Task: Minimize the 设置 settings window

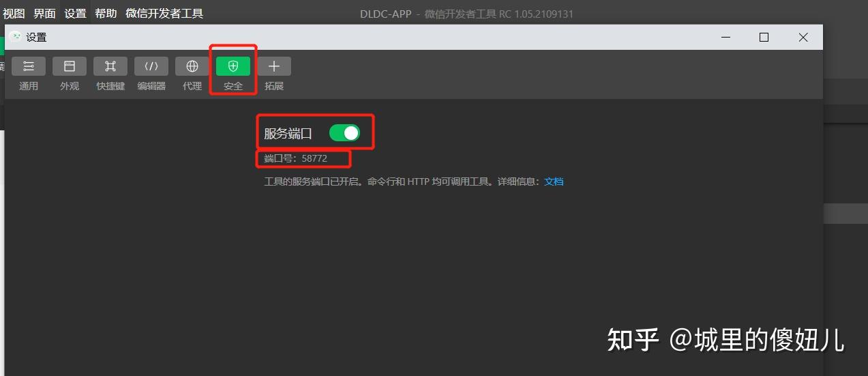Action: 725,38
